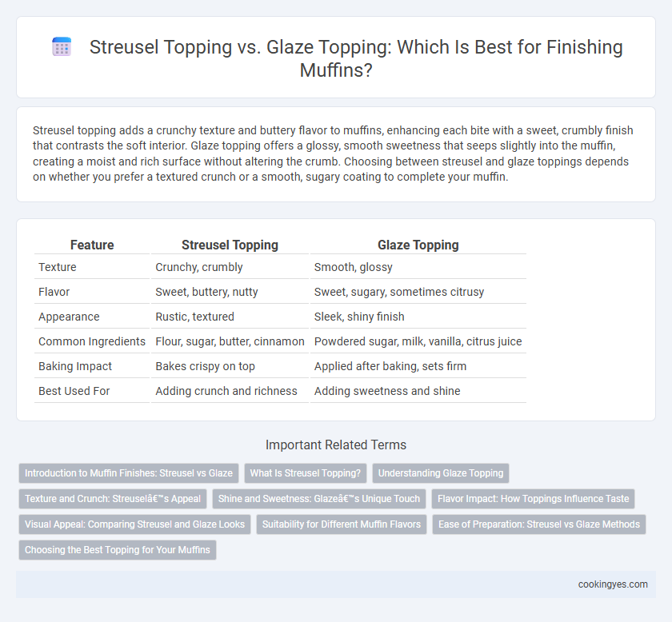
Task: Click the Best Used For row label
Action: coord(74,391)
